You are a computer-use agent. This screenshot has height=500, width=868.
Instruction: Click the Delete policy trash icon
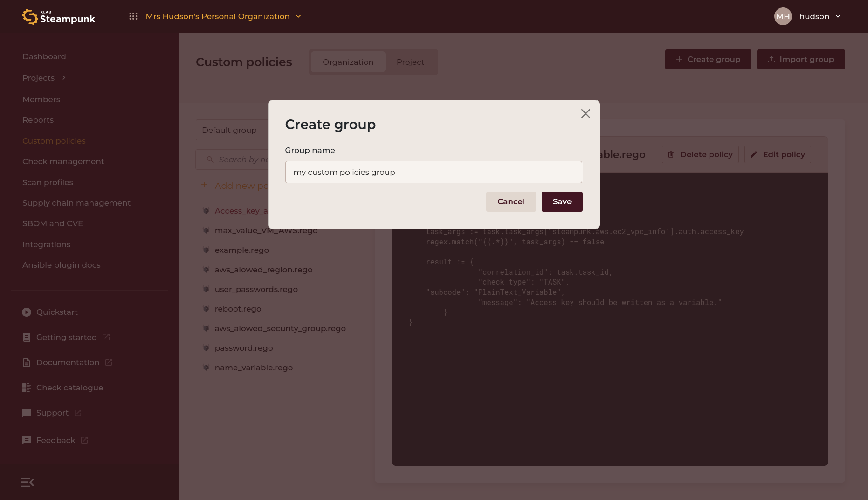671,154
